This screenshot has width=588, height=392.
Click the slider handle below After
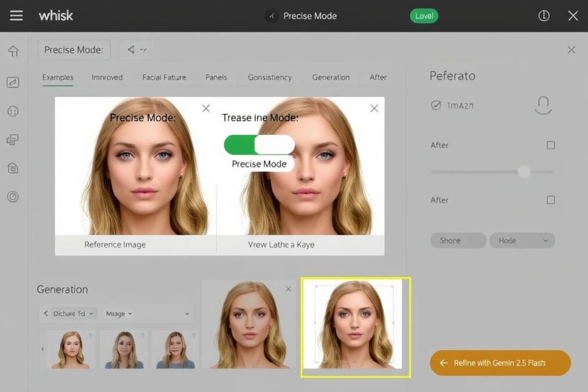click(524, 172)
